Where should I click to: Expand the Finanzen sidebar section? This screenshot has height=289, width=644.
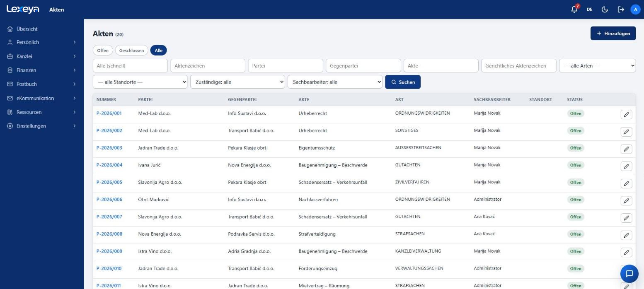pos(42,70)
